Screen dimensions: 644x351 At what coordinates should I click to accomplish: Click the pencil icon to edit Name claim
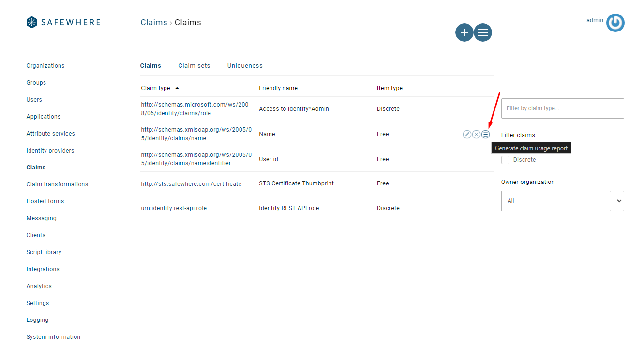tap(466, 134)
